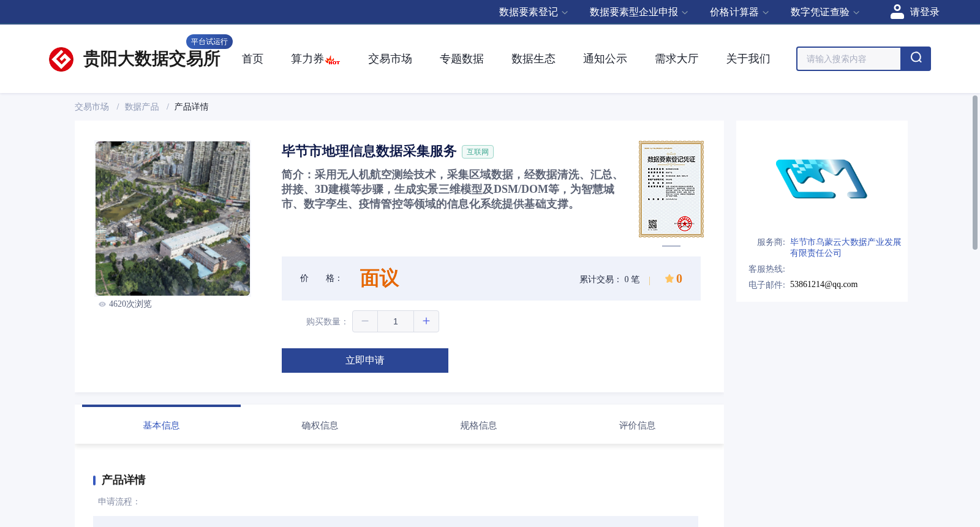Increase purchase quantity with plus button
Viewport: 980px width, 527px height.
point(426,321)
